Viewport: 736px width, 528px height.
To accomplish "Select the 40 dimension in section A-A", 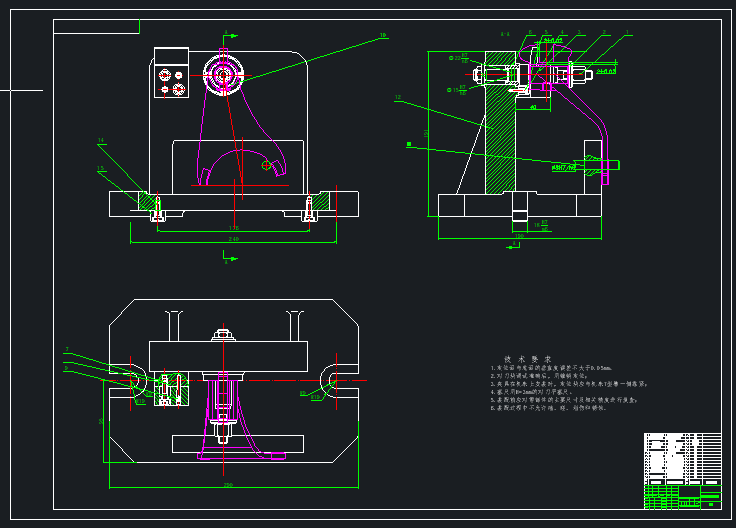I will click(533, 107).
